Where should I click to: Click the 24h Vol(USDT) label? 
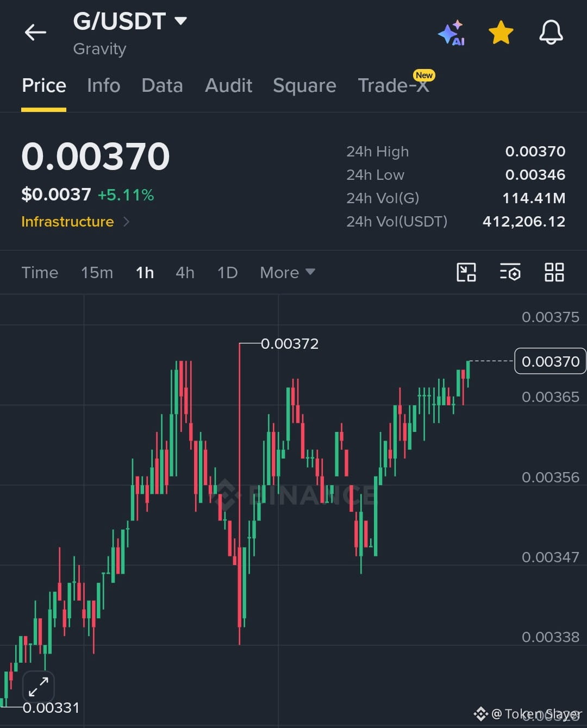pyautogui.click(x=397, y=221)
